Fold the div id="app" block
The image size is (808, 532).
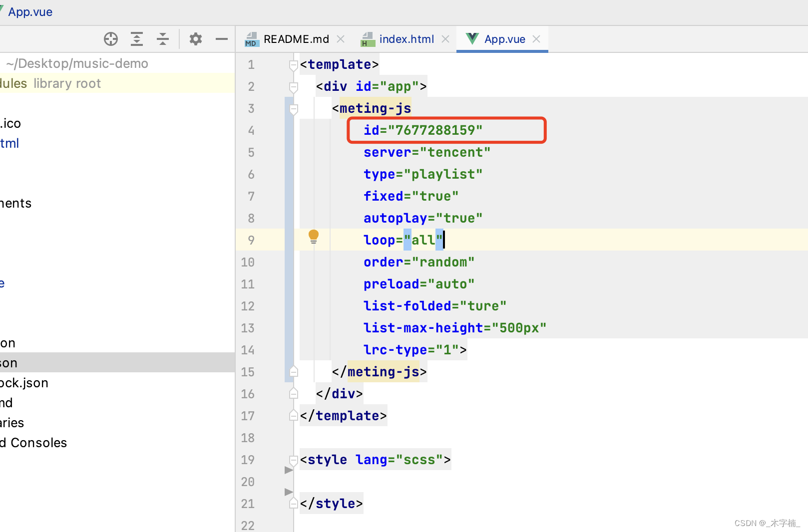(x=294, y=87)
